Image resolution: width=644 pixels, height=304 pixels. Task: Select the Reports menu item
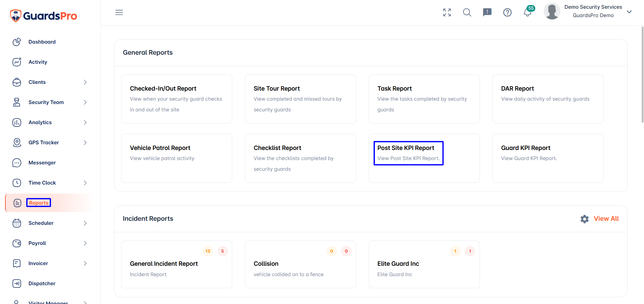(x=39, y=203)
